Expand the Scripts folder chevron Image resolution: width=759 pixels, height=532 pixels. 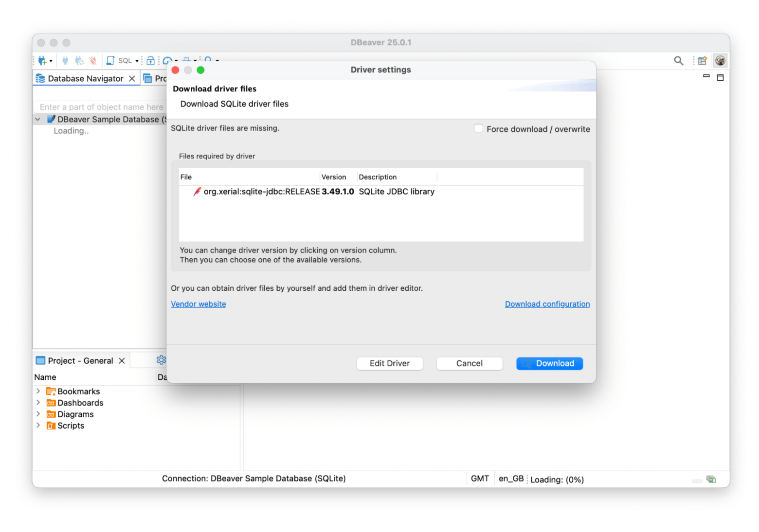tap(38, 426)
